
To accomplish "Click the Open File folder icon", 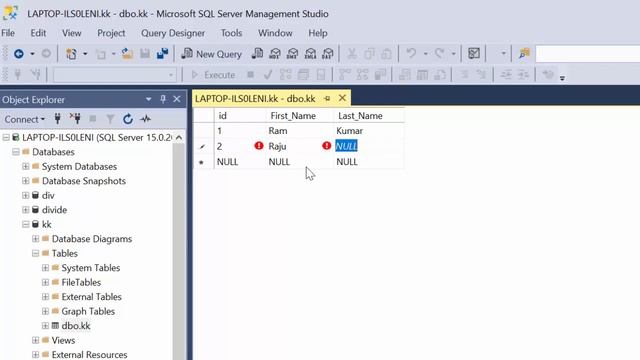I will (127, 53).
